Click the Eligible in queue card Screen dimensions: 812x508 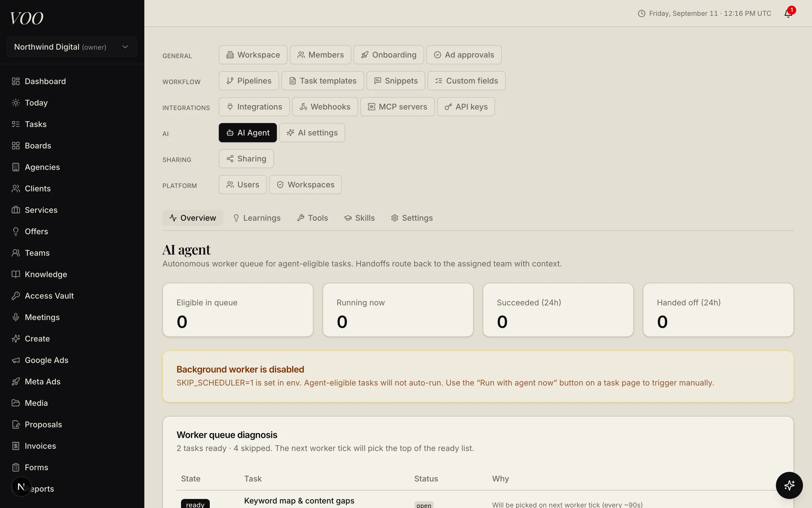(x=238, y=310)
